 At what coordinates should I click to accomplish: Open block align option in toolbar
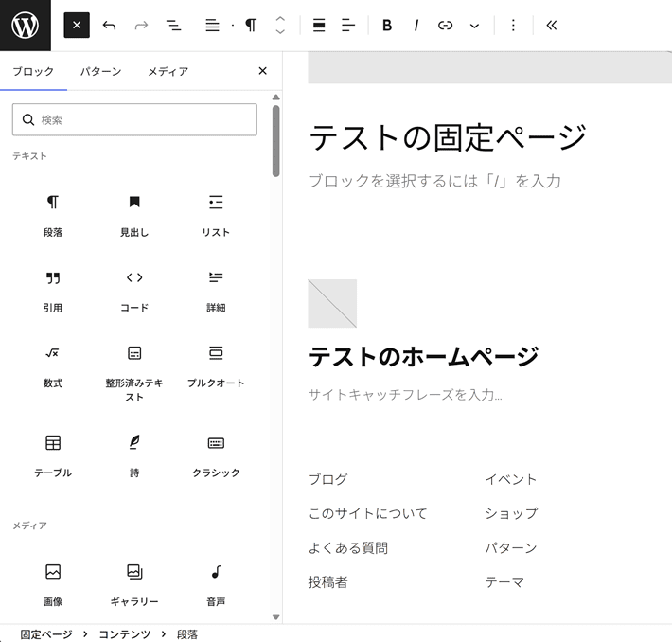click(x=319, y=26)
